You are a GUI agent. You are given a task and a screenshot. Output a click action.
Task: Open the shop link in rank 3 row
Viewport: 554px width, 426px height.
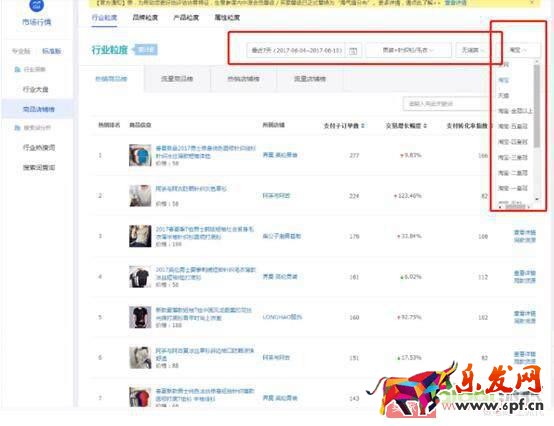[282, 236]
